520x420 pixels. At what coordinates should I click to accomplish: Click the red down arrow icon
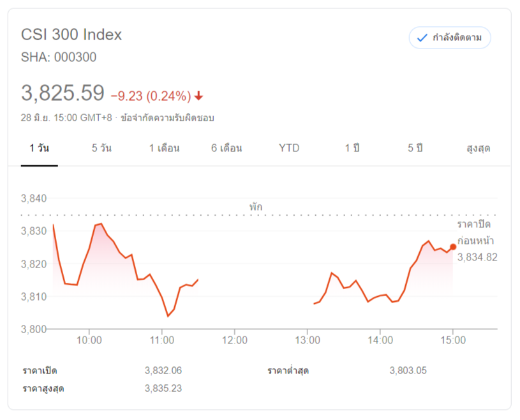tap(198, 96)
